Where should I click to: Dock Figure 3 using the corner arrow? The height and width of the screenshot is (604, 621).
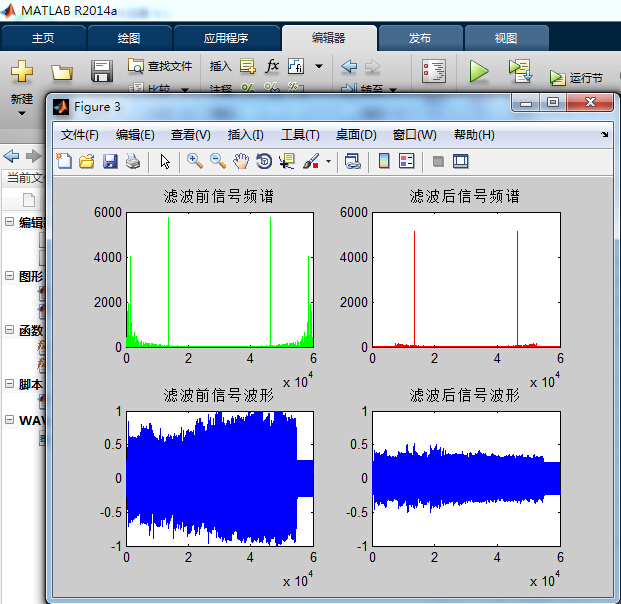point(604,134)
